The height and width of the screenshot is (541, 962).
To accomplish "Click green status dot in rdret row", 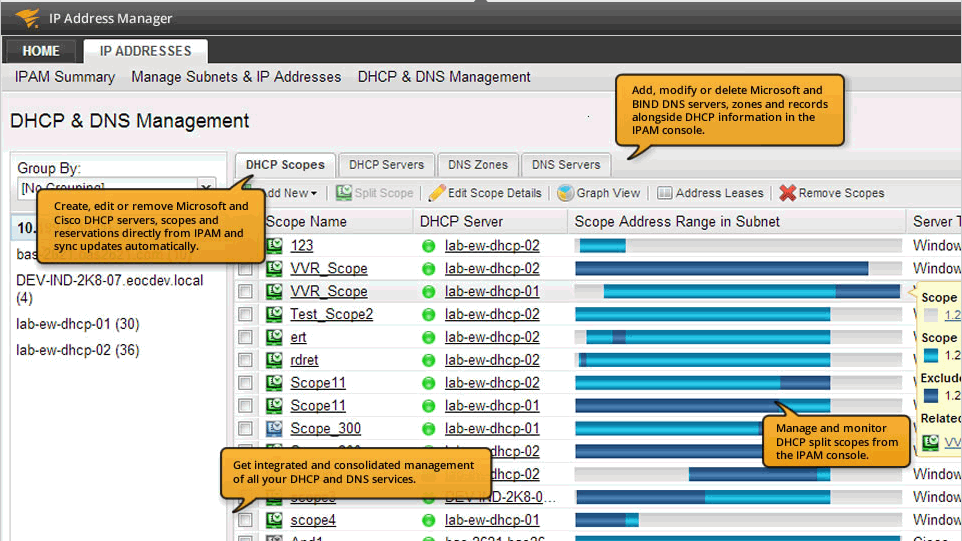I will point(428,360).
